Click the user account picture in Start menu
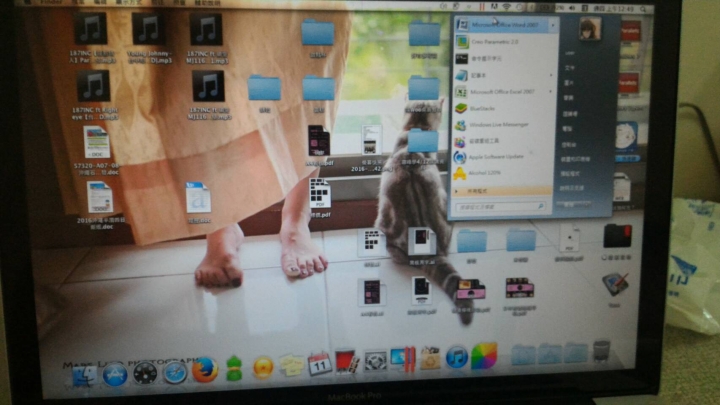Screen dimensions: 720x405 pyautogui.click(x=590, y=29)
